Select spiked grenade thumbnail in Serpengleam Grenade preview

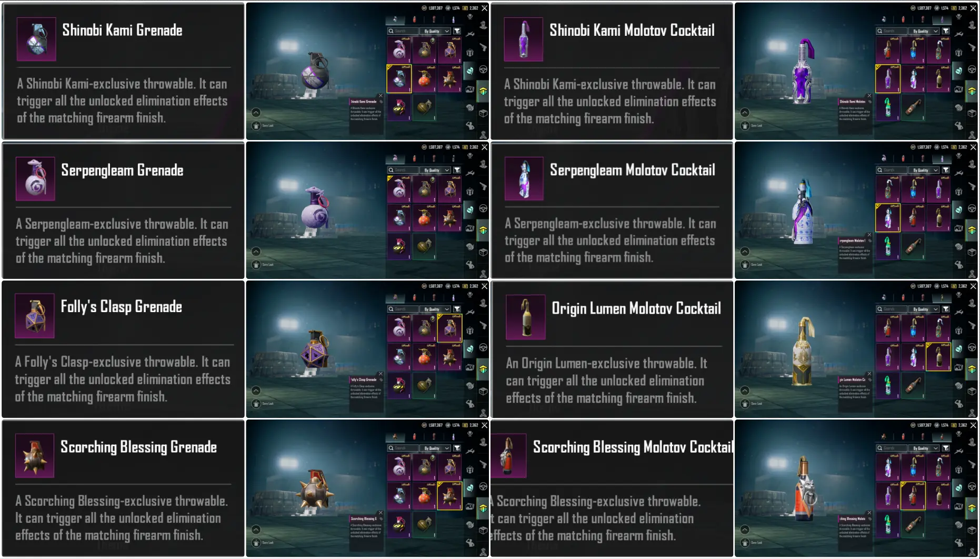pyautogui.click(x=449, y=217)
